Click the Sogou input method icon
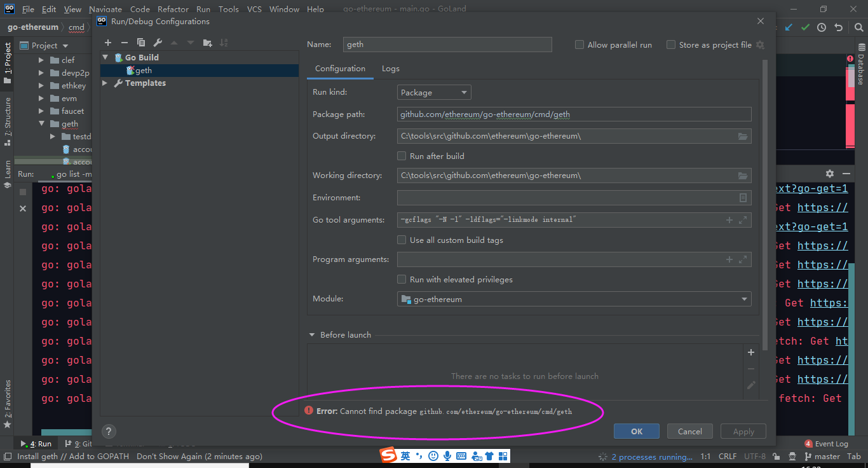 click(x=388, y=455)
